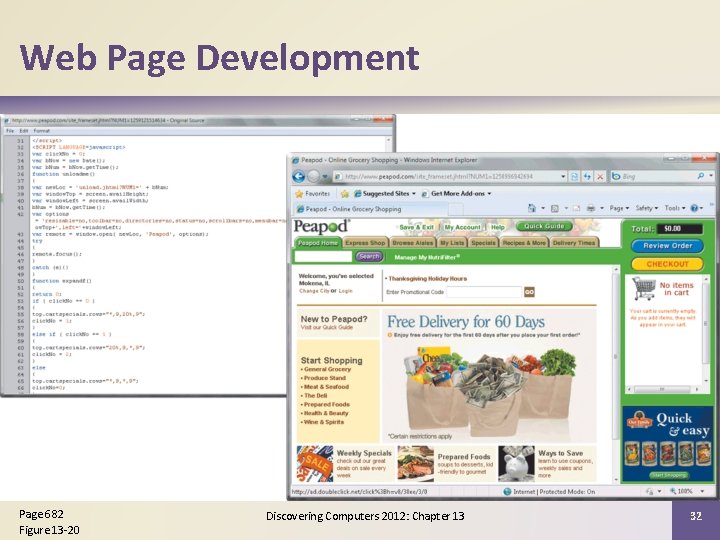Click the Save & Exit link
Screen dimensions: 720x540
416,227
